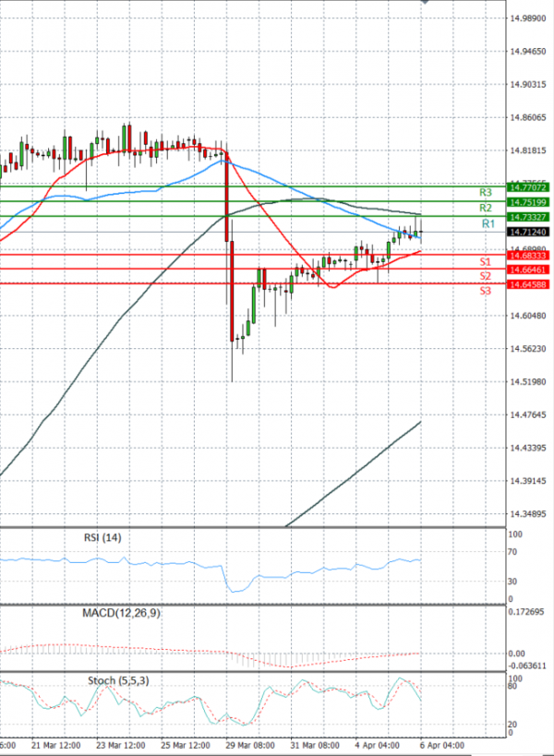The width and height of the screenshot is (554, 756).
Task: Click the RSI scale value 70
Action: pyautogui.click(x=512, y=552)
